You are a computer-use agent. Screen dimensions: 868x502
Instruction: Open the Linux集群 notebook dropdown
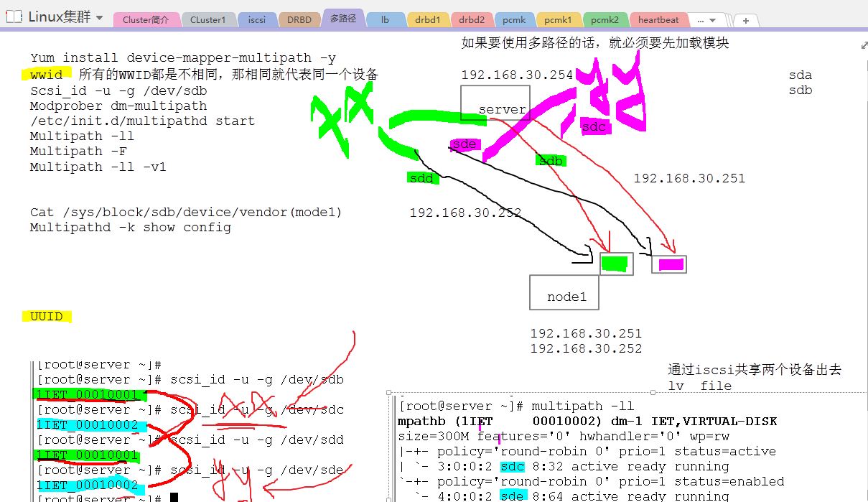click(x=99, y=18)
